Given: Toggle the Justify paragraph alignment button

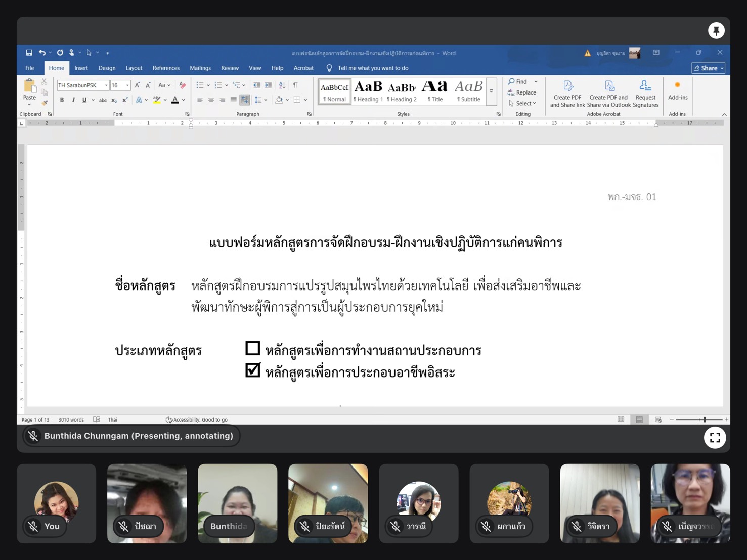Looking at the screenshot, I should click(233, 100).
